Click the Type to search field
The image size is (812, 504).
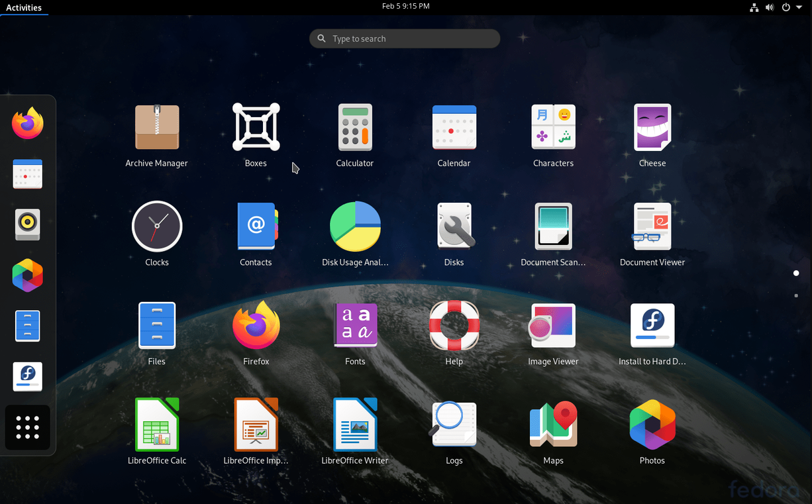coord(405,38)
